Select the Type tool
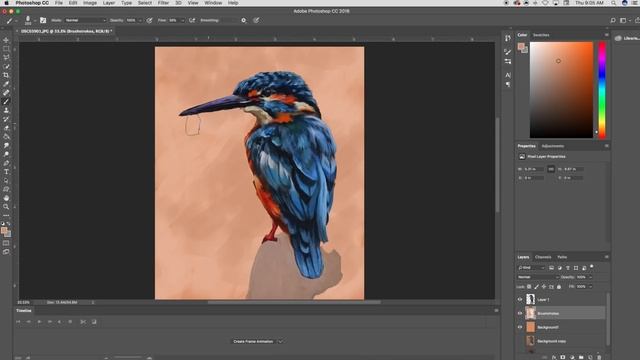Viewport: 640px width, 360px height. [x=6, y=172]
